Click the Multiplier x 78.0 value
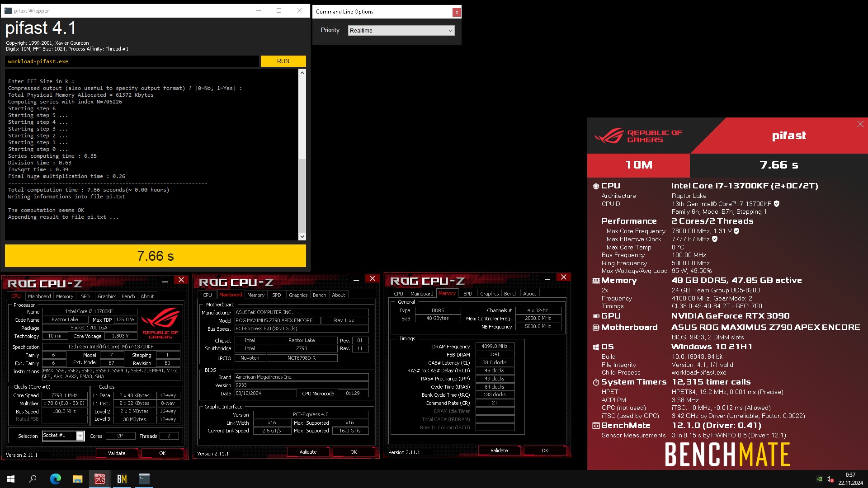 tap(64, 403)
